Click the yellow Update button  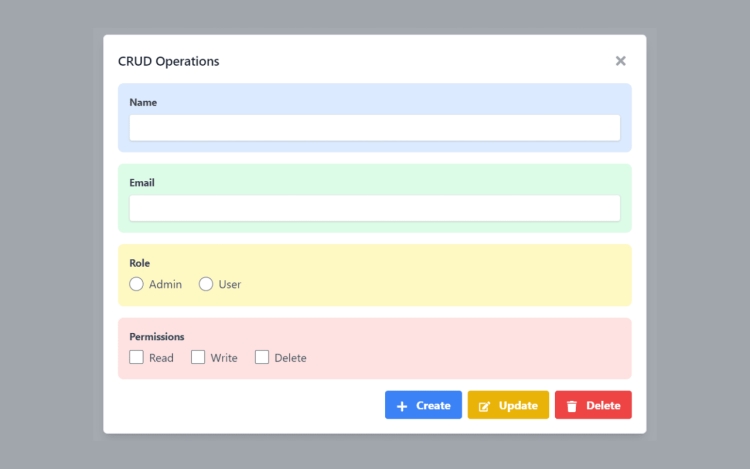pyautogui.click(x=508, y=405)
